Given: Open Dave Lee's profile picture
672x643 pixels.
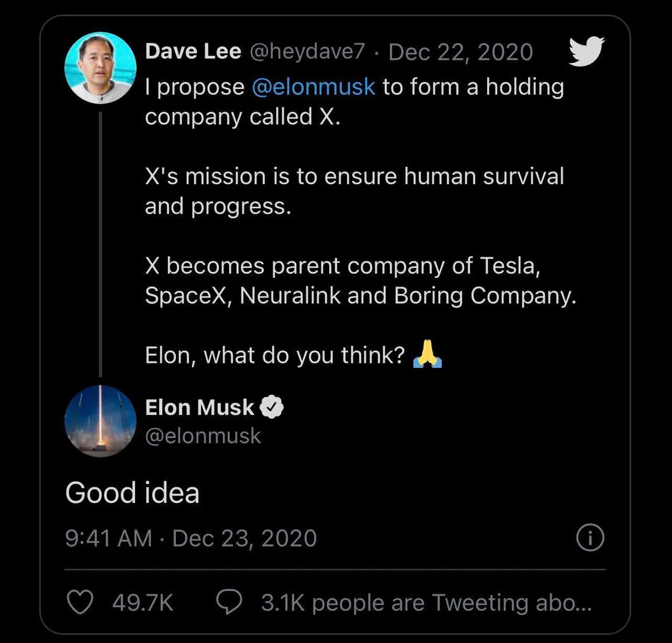Looking at the screenshot, I should (101, 68).
